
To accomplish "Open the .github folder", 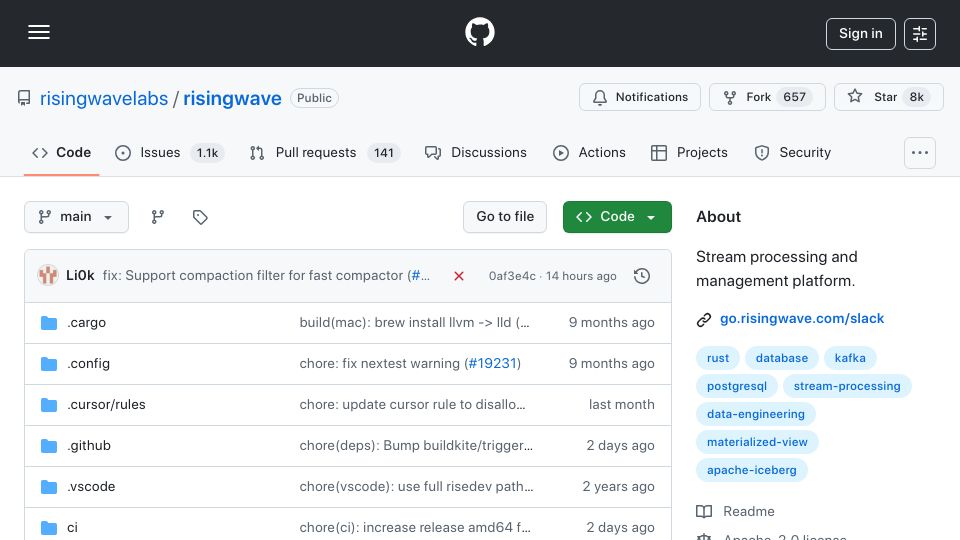I will [89, 446].
